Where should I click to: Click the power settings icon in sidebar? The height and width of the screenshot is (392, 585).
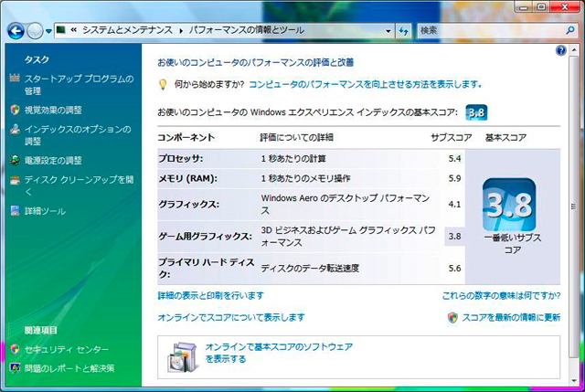pyautogui.click(x=15, y=161)
